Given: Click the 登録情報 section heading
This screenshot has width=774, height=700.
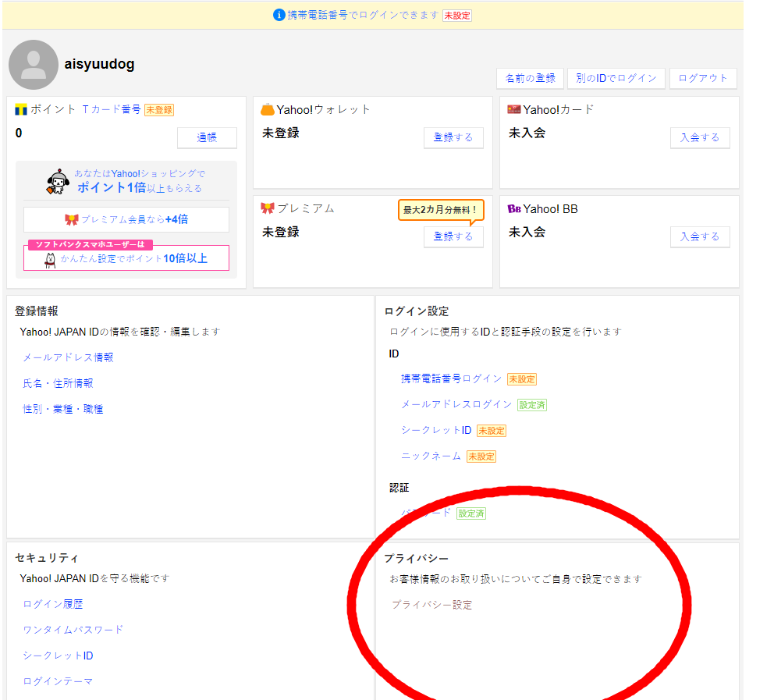Looking at the screenshot, I should (x=37, y=311).
